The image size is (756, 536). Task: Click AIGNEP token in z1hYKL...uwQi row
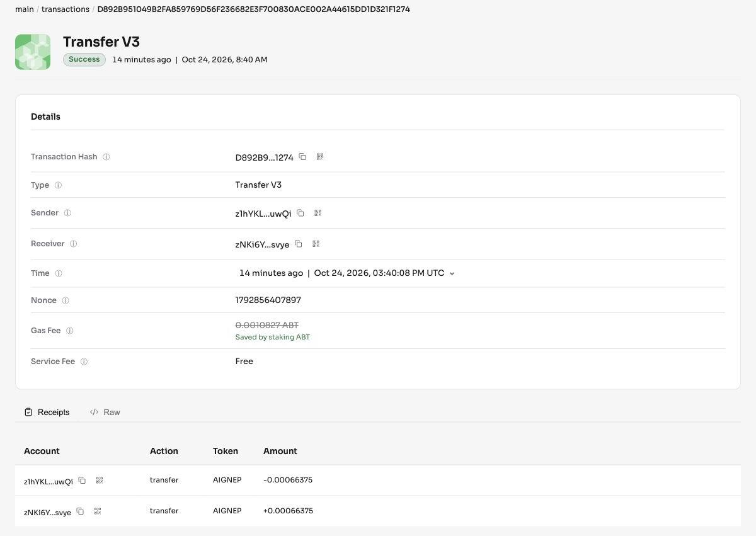tap(227, 480)
